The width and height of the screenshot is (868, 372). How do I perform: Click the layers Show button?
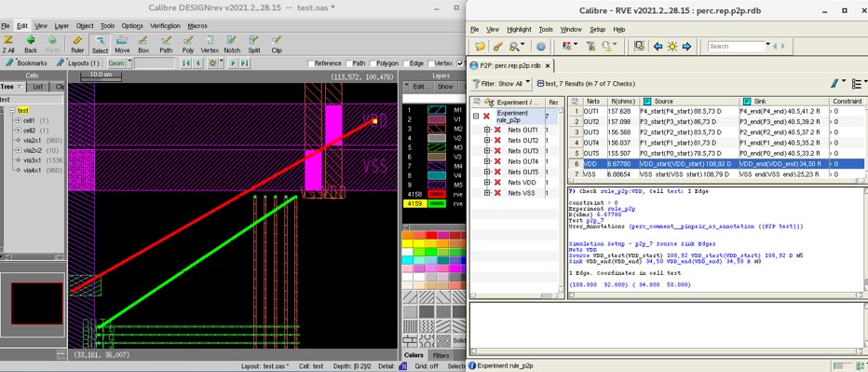pyautogui.click(x=445, y=87)
